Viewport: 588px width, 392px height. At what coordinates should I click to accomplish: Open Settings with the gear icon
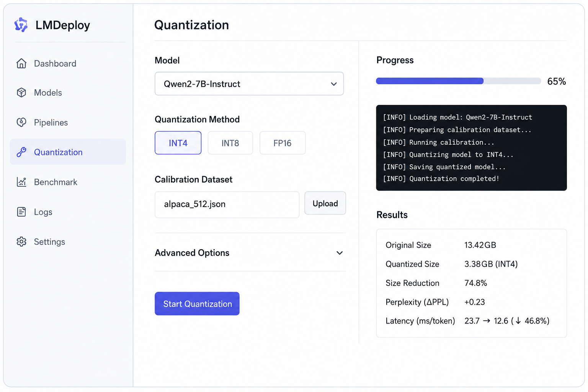click(x=21, y=242)
